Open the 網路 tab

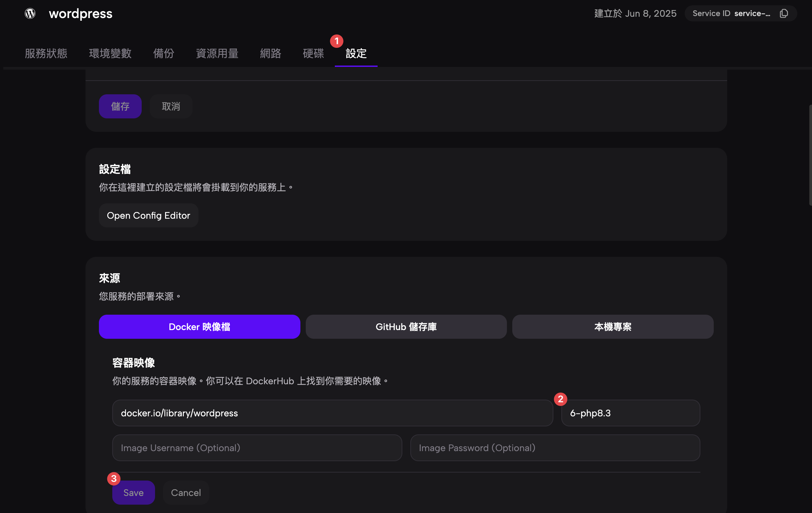point(270,53)
